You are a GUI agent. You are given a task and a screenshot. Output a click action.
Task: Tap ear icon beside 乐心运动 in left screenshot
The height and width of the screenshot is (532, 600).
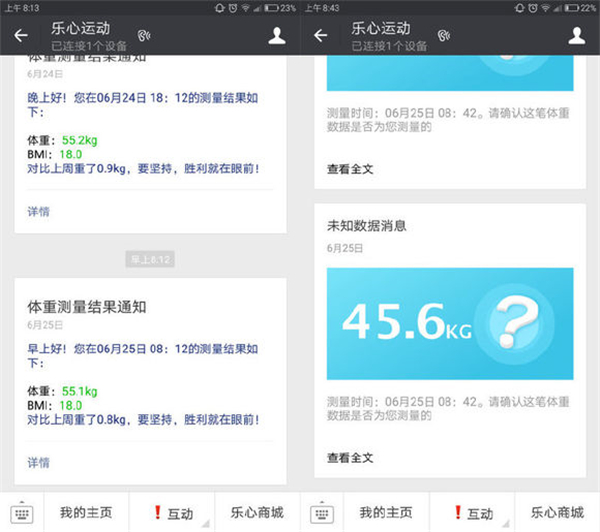(x=144, y=36)
